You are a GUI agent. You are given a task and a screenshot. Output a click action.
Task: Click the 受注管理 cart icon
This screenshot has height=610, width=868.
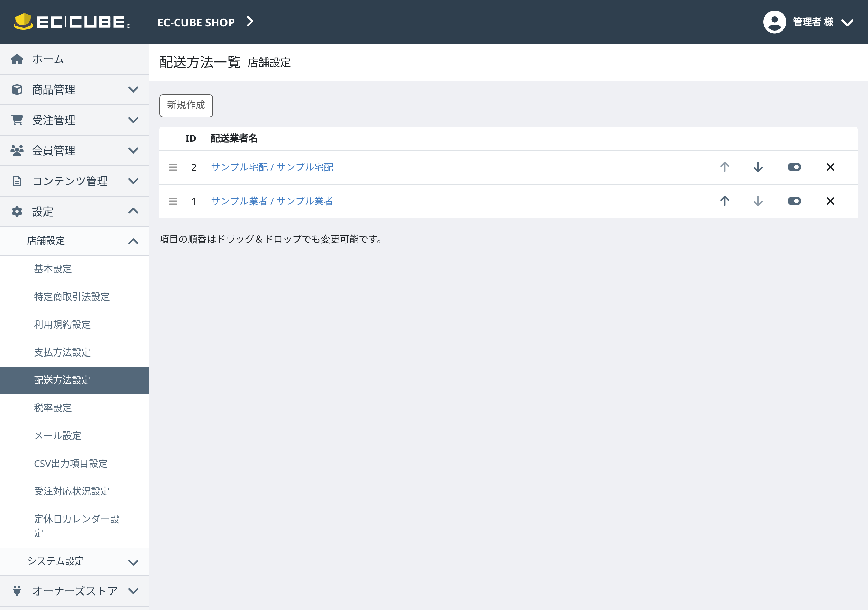pyautogui.click(x=17, y=120)
